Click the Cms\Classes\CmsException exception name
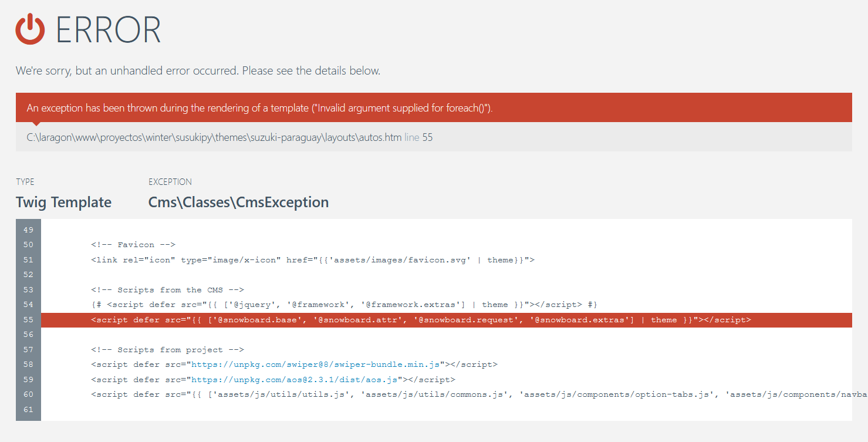Image resolution: width=868 pixels, height=442 pixels. [238, 203]
